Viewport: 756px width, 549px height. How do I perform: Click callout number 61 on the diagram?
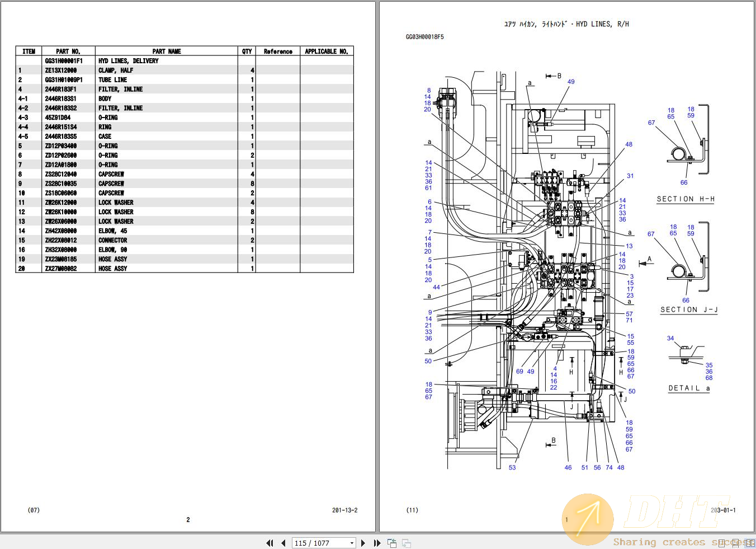coord(428,188)
